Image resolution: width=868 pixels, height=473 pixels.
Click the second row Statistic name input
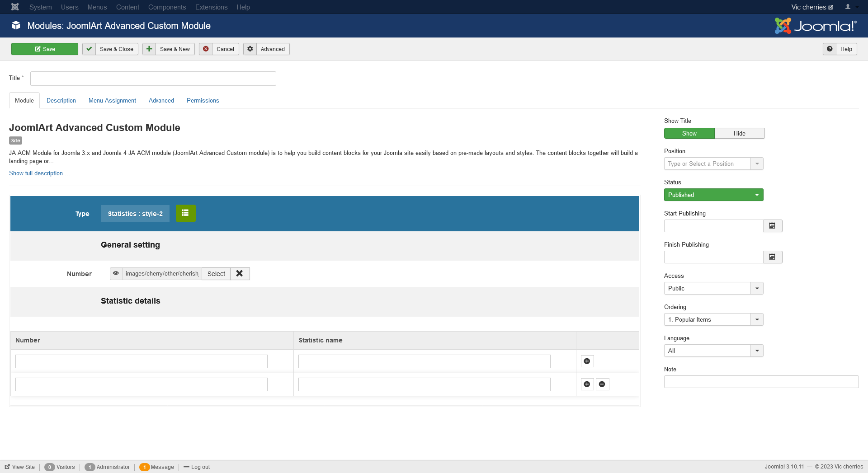(x=425, y=384)
